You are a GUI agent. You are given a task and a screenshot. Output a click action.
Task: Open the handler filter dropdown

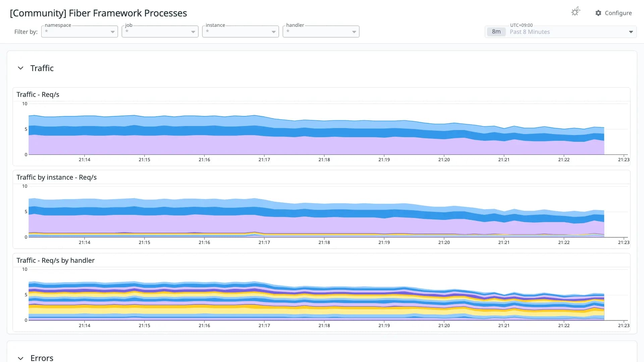pos(321,32)
